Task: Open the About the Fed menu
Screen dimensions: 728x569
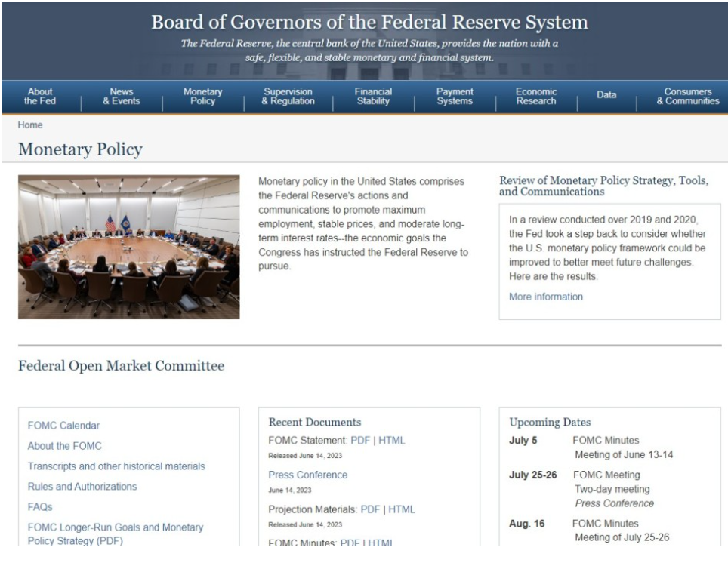Action: [40, 96]
